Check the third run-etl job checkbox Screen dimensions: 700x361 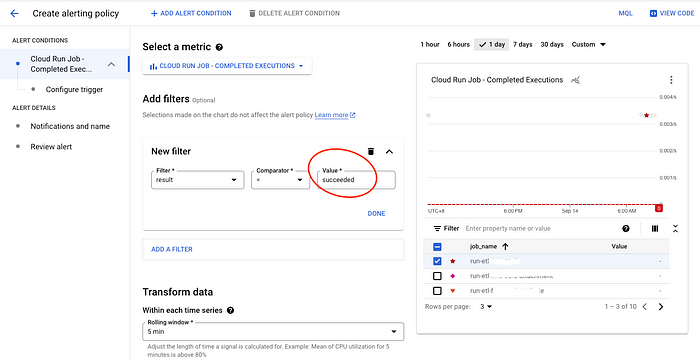tap(438, 291)
